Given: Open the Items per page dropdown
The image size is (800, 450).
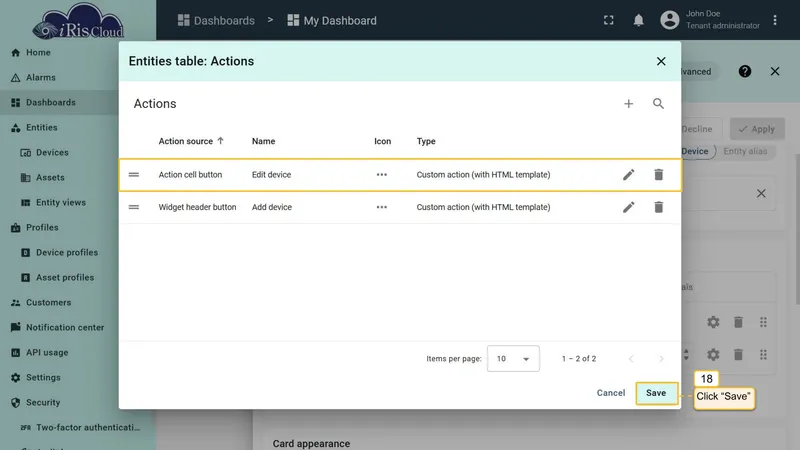Looking at the screenshot, I should 513,359.
